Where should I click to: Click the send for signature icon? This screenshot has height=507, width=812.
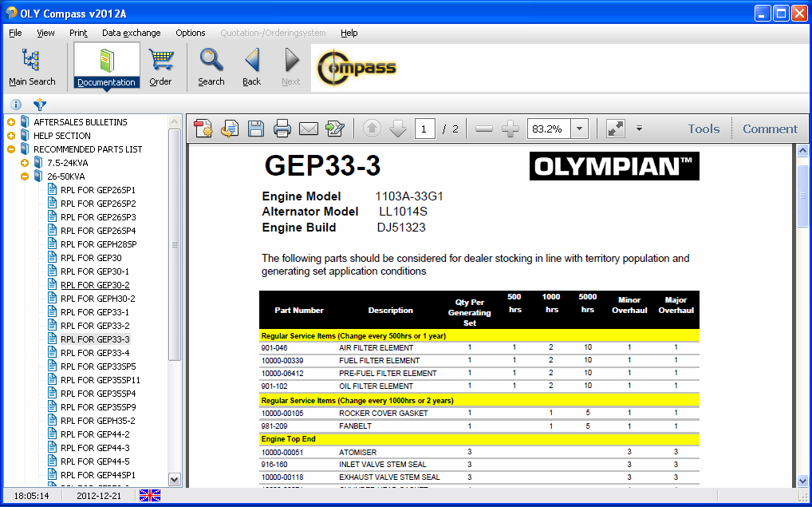coord(335,129)
